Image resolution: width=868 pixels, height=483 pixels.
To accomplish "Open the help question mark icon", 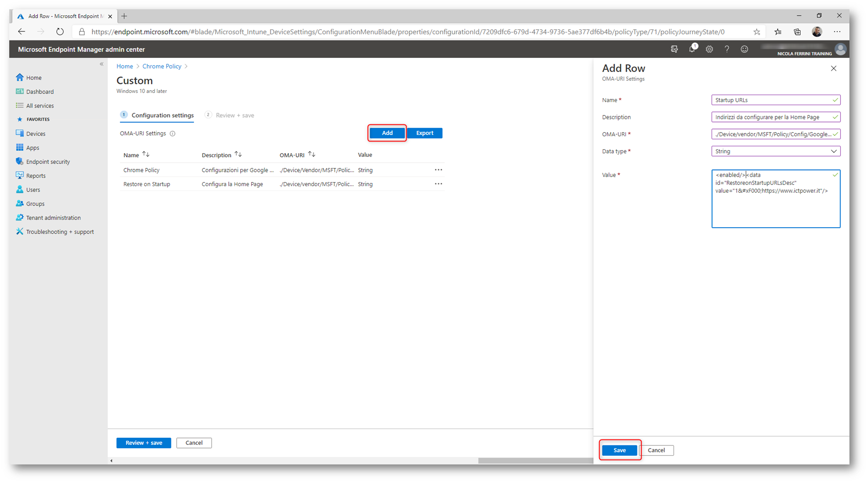I will (727, 49).
